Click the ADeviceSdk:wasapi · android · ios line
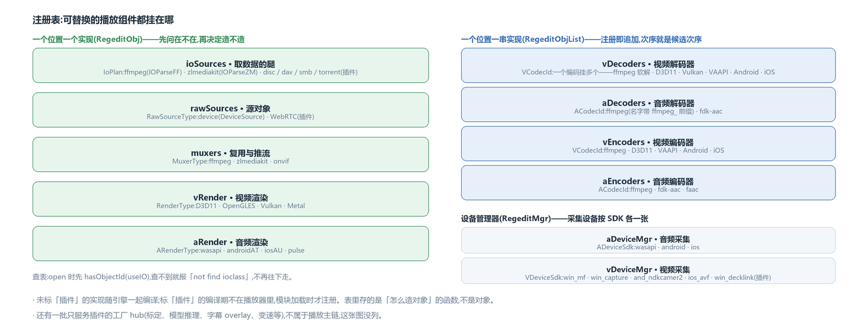This screenshot has height=326, width=868. coord(648,247)
